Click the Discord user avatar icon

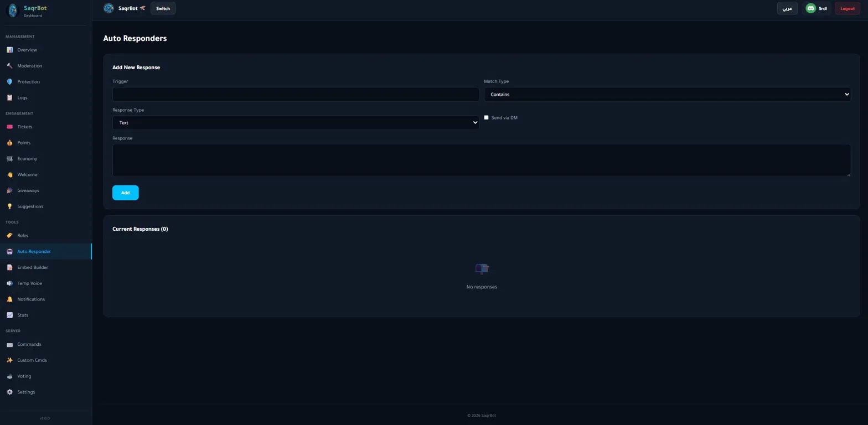810,8
